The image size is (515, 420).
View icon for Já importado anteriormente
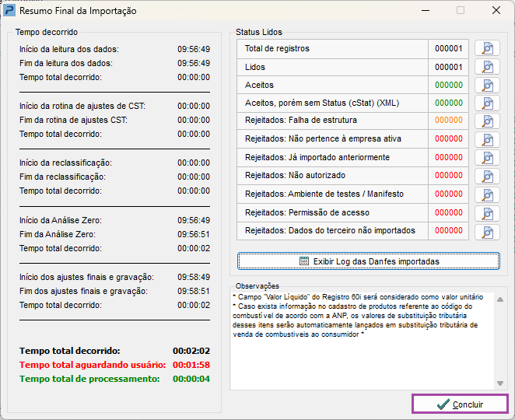(488, 158)
